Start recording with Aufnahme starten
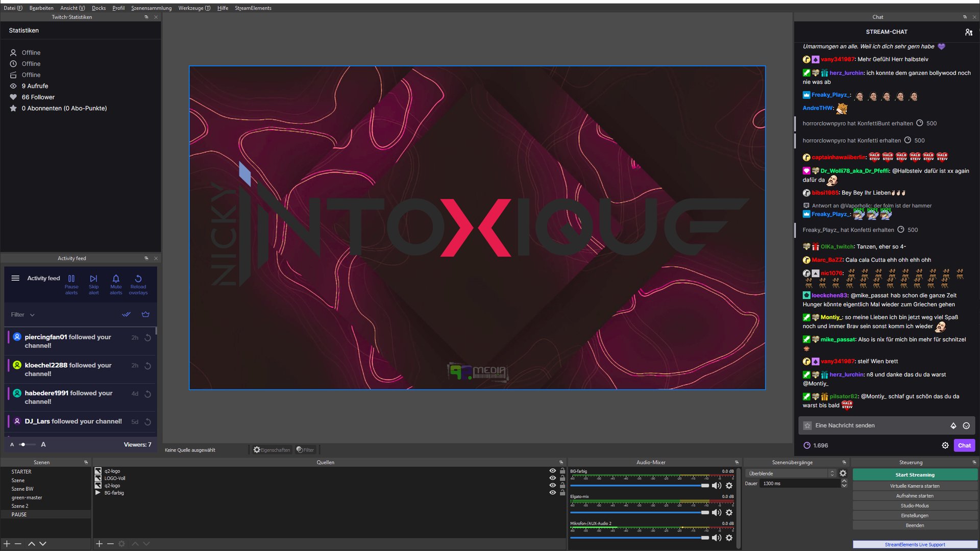 [915, 496]
